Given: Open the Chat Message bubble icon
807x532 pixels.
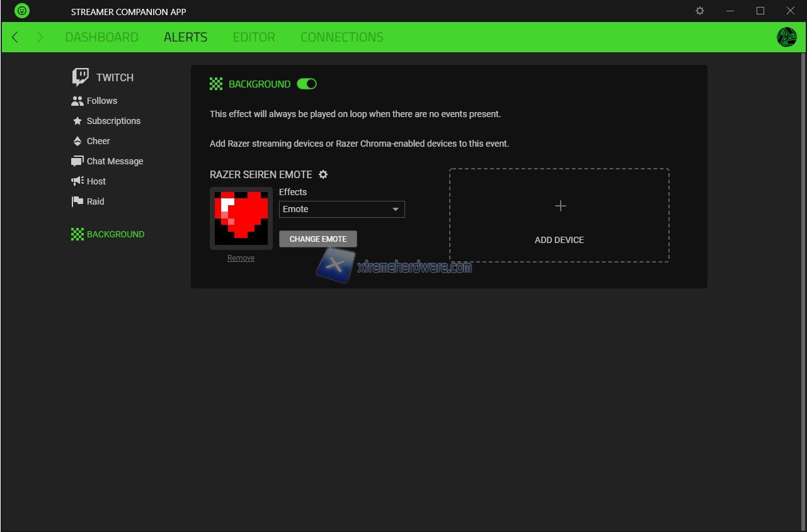Looking at the screenshot, I should pyautogui.click(x=77, y=161).
